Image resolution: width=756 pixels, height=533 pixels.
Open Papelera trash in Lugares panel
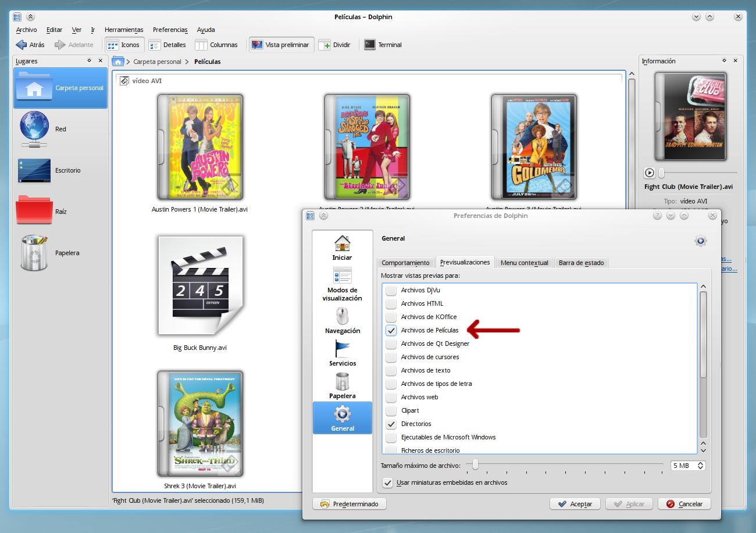click(60, 253)
